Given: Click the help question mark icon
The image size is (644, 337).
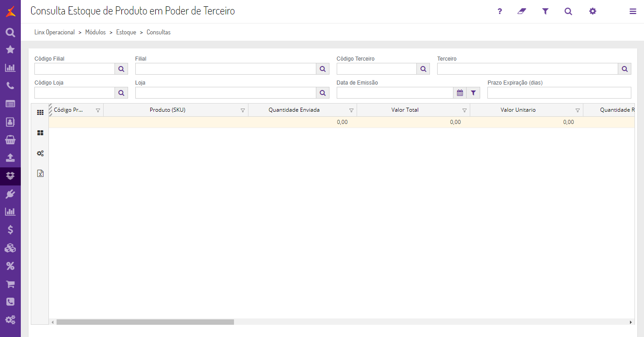Looking at the screenshot, I should point(500,11).
